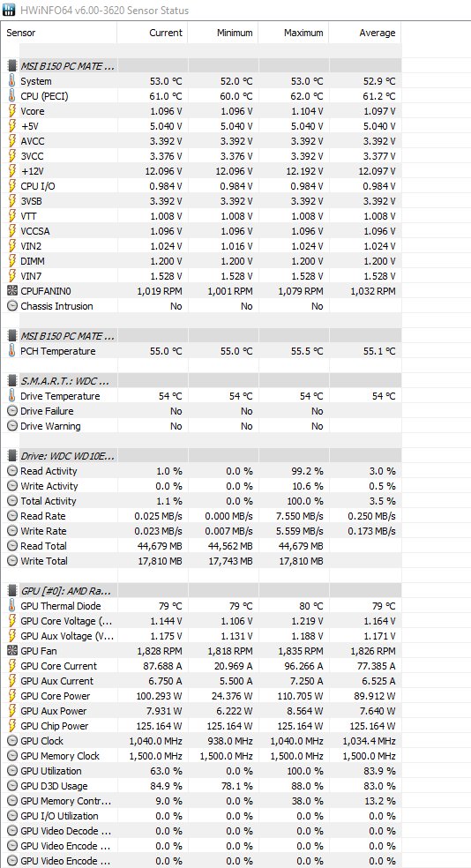The image size is (471, 868).
Task: Select the Read Rate row
Action: (201, 516)
